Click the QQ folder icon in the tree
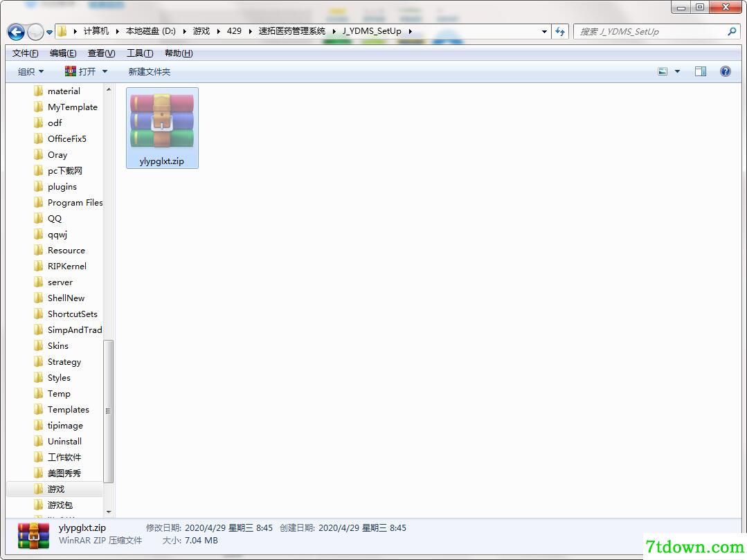The height and width of the screenshot is (560, 747). [39, 218]
